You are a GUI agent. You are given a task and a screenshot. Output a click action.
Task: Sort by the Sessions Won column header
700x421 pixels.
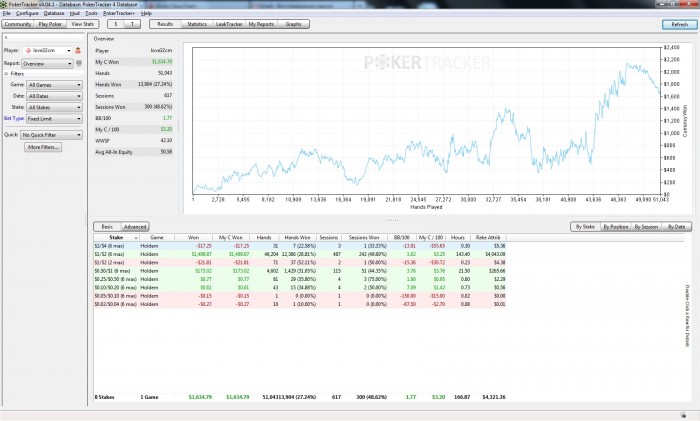click(364, 238)
